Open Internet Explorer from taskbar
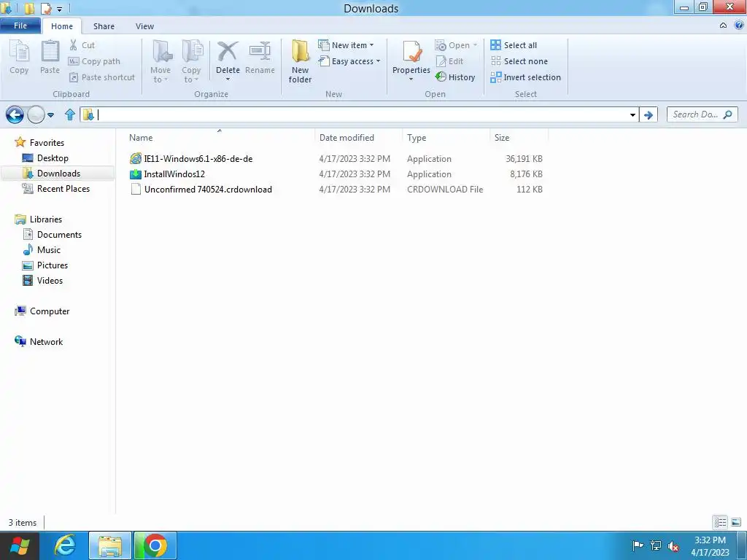Viewport: 747px width, 560px height. coord(65,545)
